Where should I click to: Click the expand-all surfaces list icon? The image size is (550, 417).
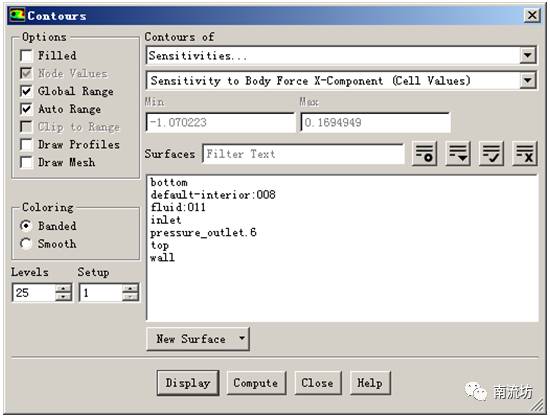[458, 154]
